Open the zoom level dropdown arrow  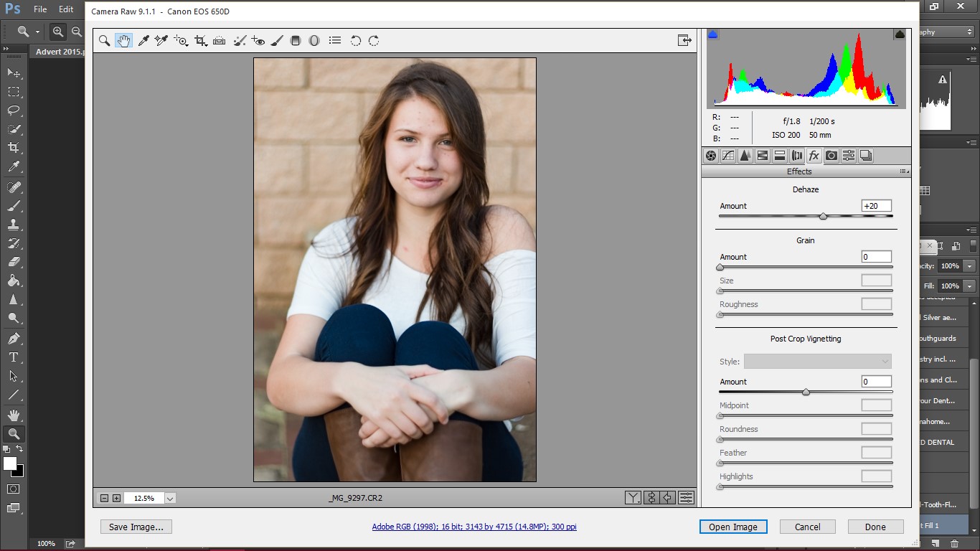click(x=170, y=498)
